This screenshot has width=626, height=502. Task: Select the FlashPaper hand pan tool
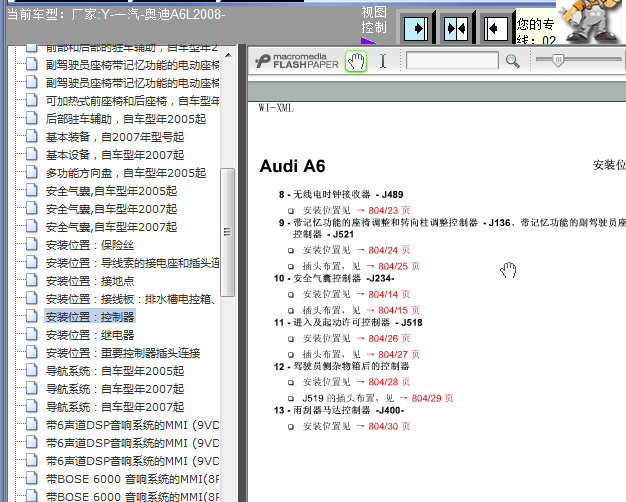point(356,61)
